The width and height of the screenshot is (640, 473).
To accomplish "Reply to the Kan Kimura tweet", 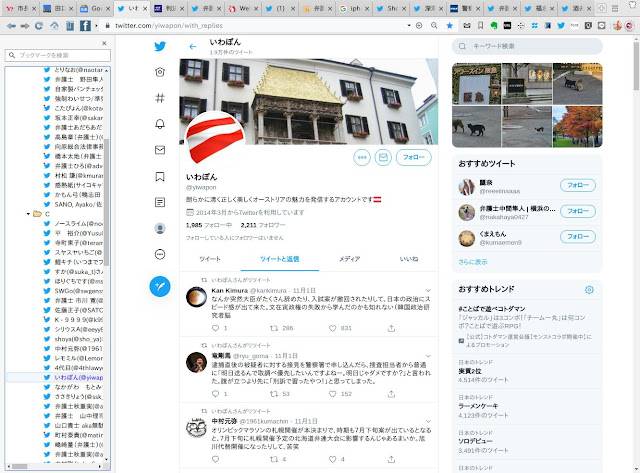I will (x=216, y=328).
